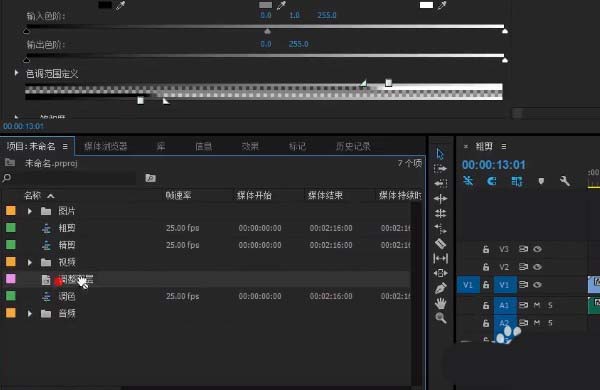Open the project panel menu icon
The image size is (600, 390).
[65, 146]
